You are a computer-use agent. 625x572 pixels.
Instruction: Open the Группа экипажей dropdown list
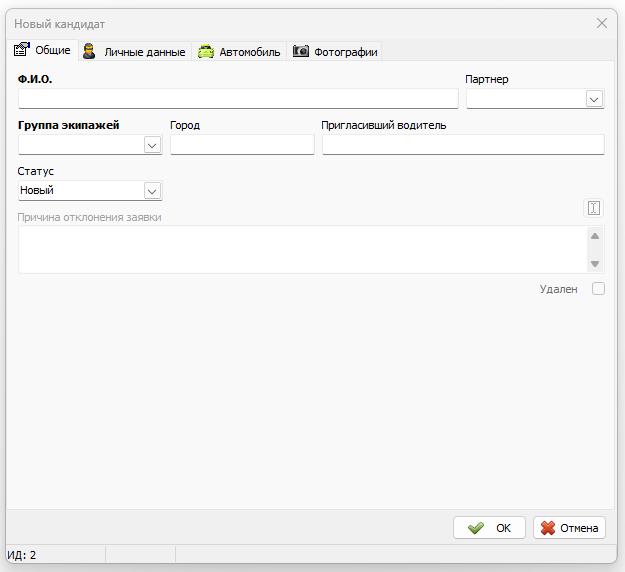[152, 145]
